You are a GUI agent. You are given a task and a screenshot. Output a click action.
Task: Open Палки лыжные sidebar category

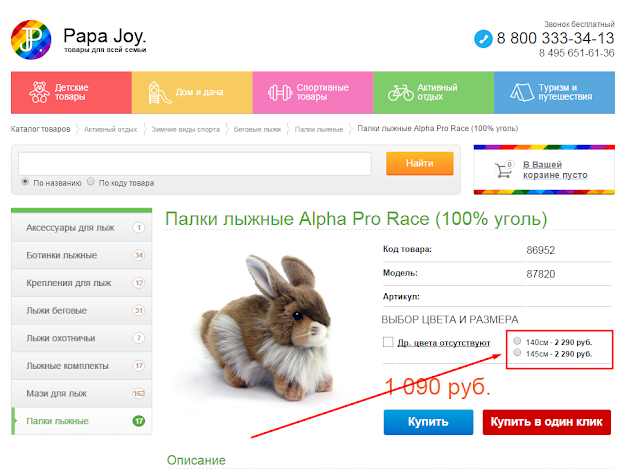point(82,421)
